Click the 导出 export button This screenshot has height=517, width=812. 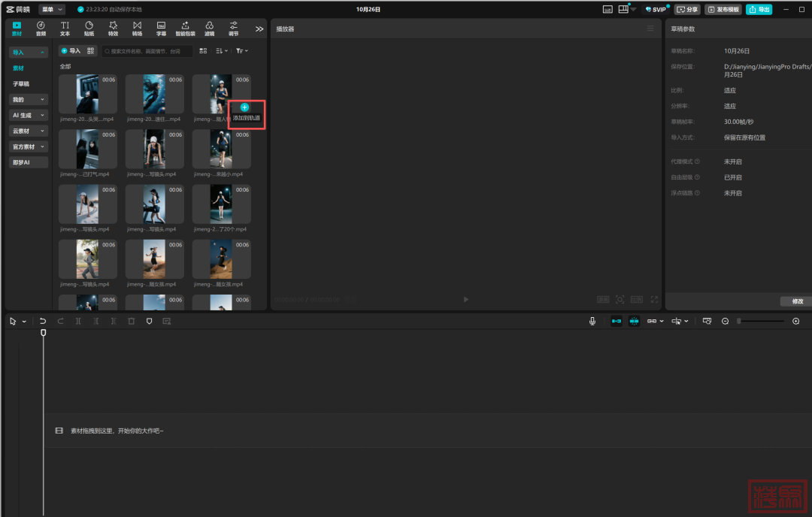(759, 10)
